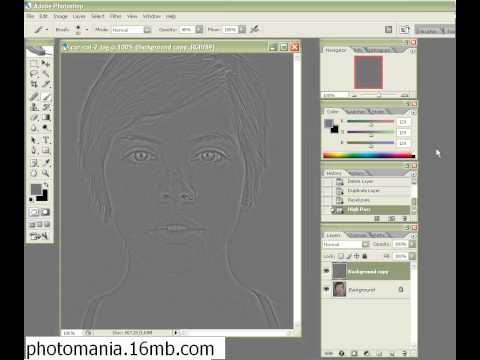Select the Hand tool
480x360 pixels.
[34, 173]
